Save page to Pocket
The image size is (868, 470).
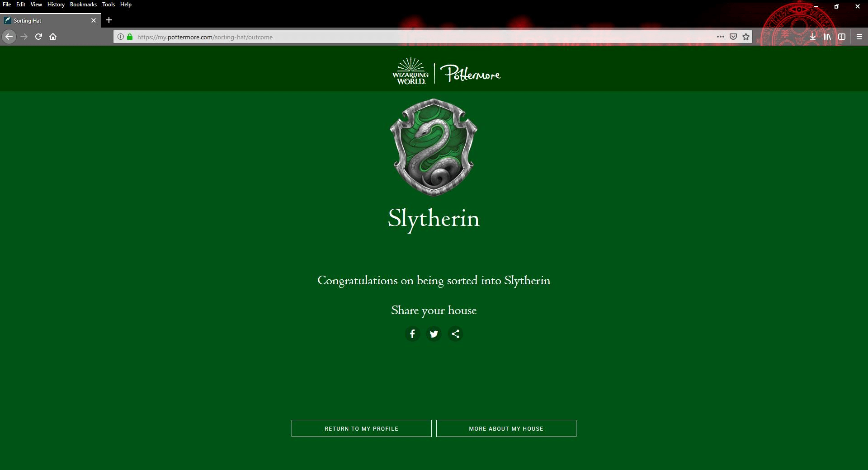[x=733, y=37]
